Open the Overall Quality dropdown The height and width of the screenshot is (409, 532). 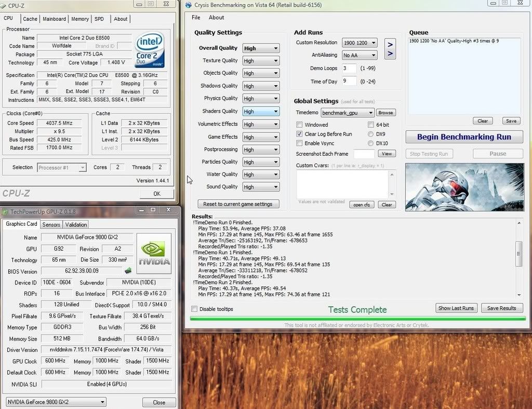(x=261, y=48)
